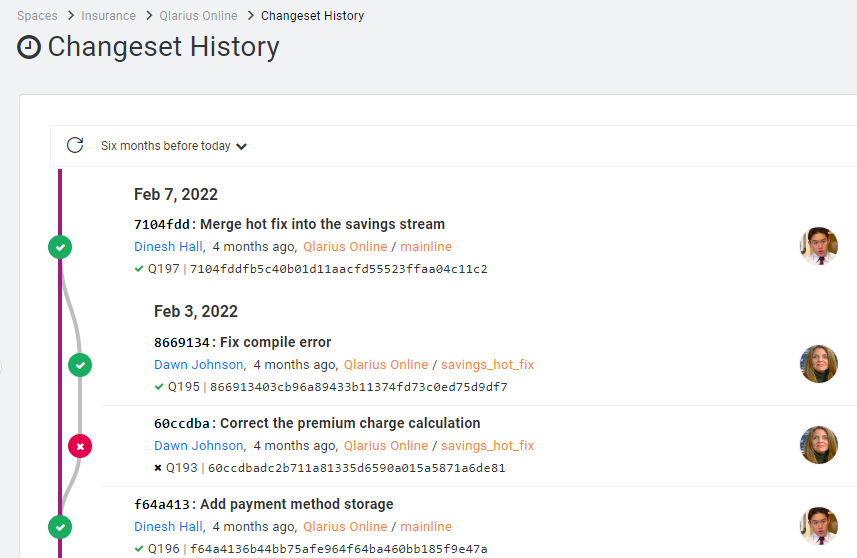Open Qlarius Online in the breadcrumb
This screenshot has height=558, width=857.
(x=198, y=16)
